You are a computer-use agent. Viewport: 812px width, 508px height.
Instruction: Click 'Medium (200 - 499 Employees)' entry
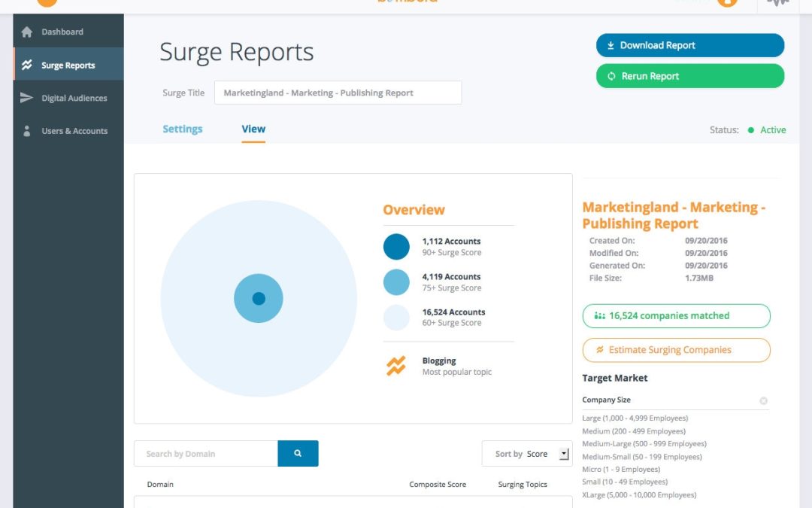(634, 430)
